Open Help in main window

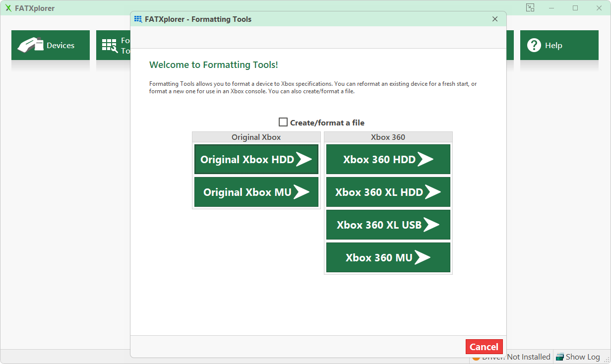coord(559,45)
